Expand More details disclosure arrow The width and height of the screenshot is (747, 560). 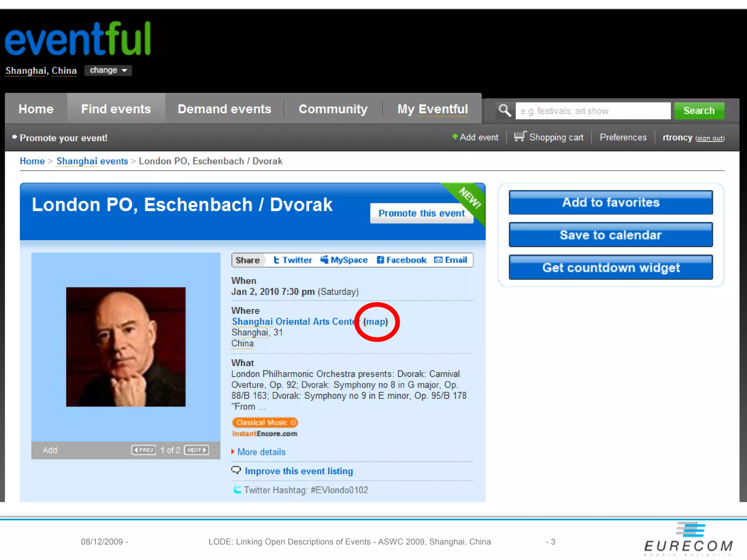[233, 452]
